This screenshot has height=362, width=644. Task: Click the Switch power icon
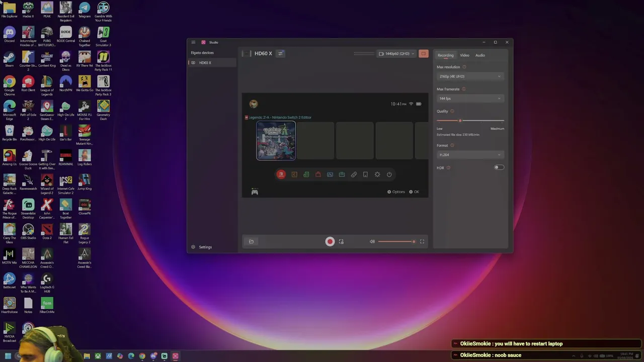point(389,174)
